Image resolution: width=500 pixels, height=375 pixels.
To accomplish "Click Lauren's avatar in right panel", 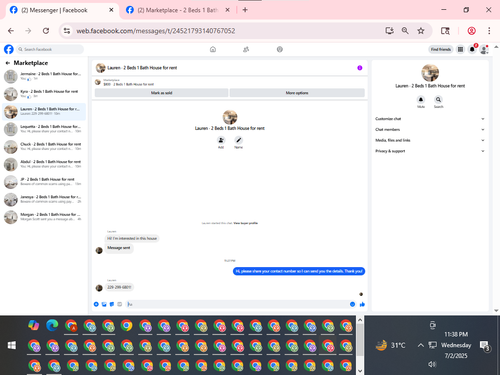I will (430, 73).
